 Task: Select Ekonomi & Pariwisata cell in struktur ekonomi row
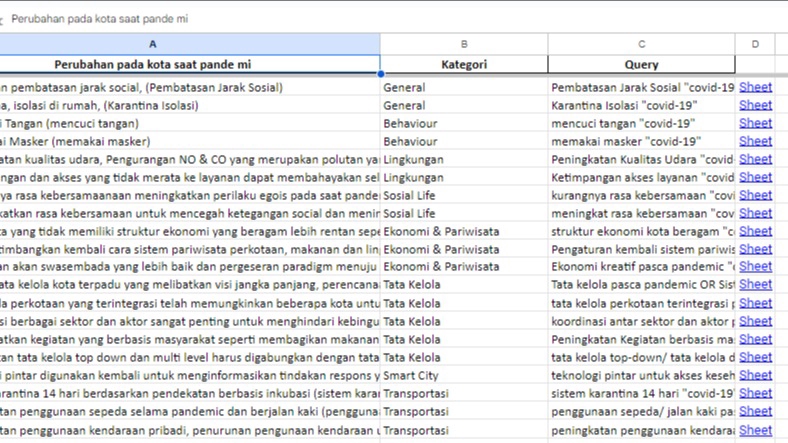[464, 232]
